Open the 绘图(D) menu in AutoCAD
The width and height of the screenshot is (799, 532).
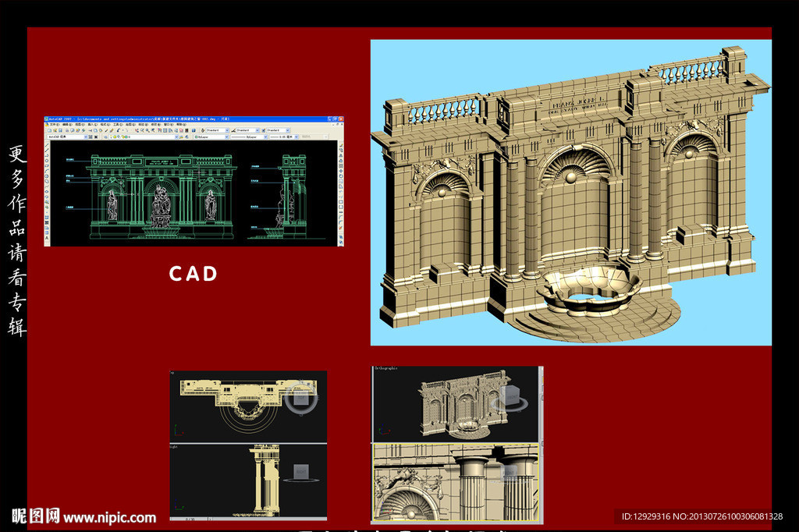tap(130, 125)
